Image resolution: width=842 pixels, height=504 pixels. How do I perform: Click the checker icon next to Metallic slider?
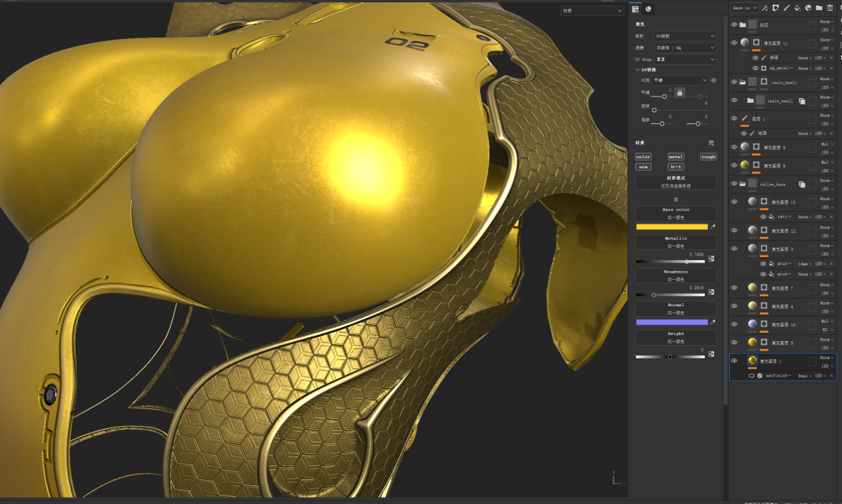pos(711,259)
